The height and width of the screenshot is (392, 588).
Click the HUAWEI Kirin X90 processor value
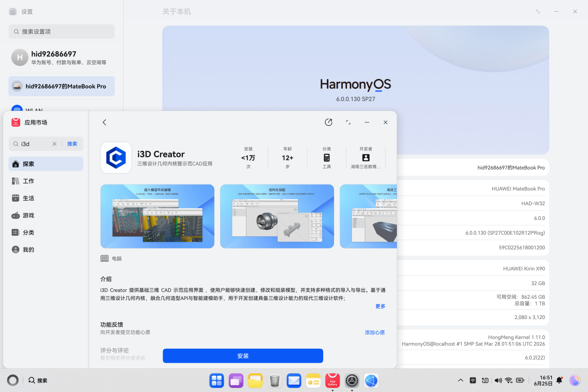[524, 268]
